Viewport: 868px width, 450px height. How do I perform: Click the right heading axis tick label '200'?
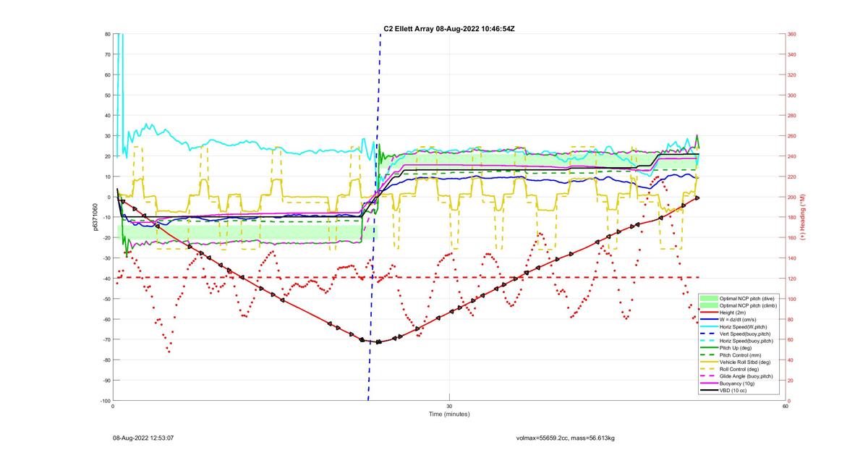tap(792, 197)
